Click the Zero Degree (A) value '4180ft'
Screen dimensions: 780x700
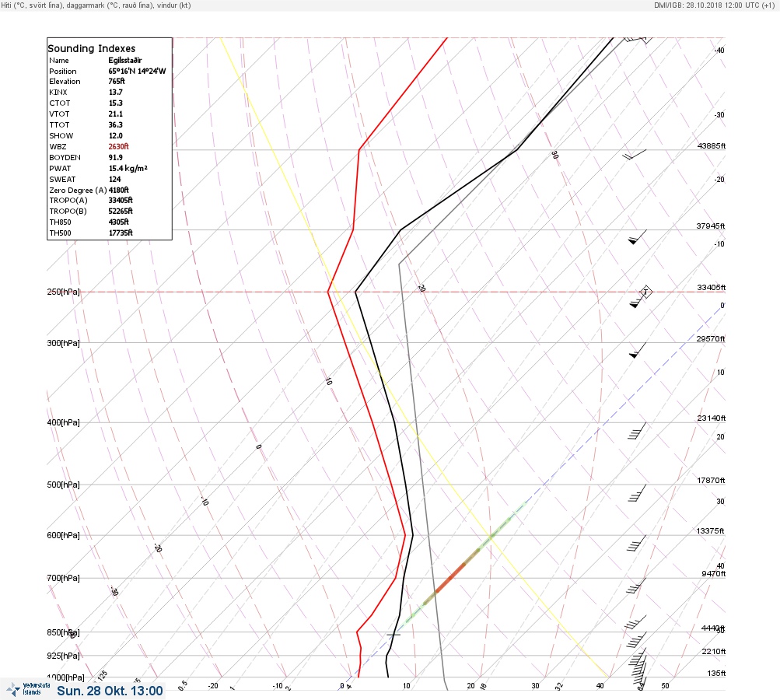coord(118,190)
